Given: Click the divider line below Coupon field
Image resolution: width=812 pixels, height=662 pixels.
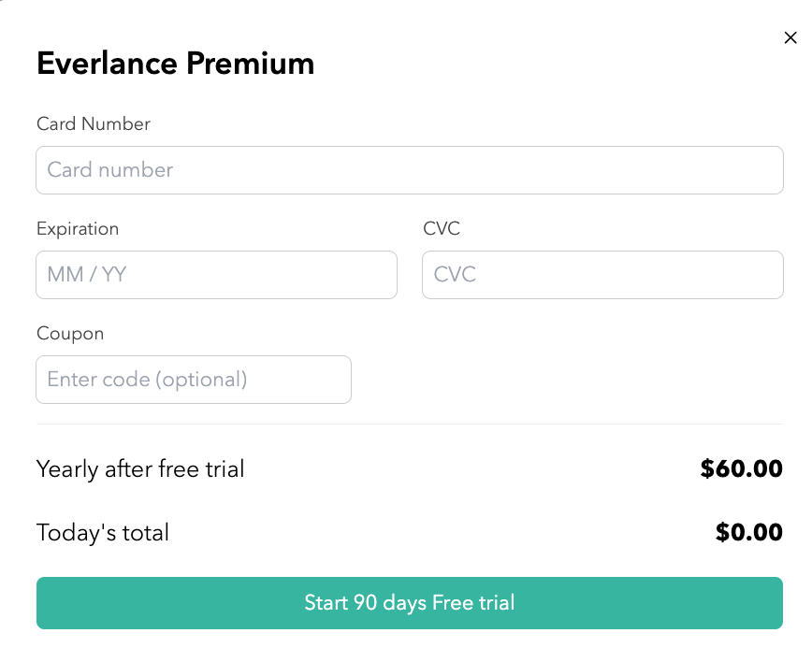Looking at the screenshot, I should click(409, 425).
